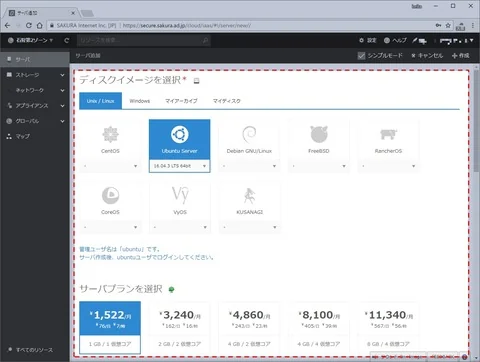
Task: Toggle the simple mode checkbox
Action: pyautogui.click(x=361, y=56)
